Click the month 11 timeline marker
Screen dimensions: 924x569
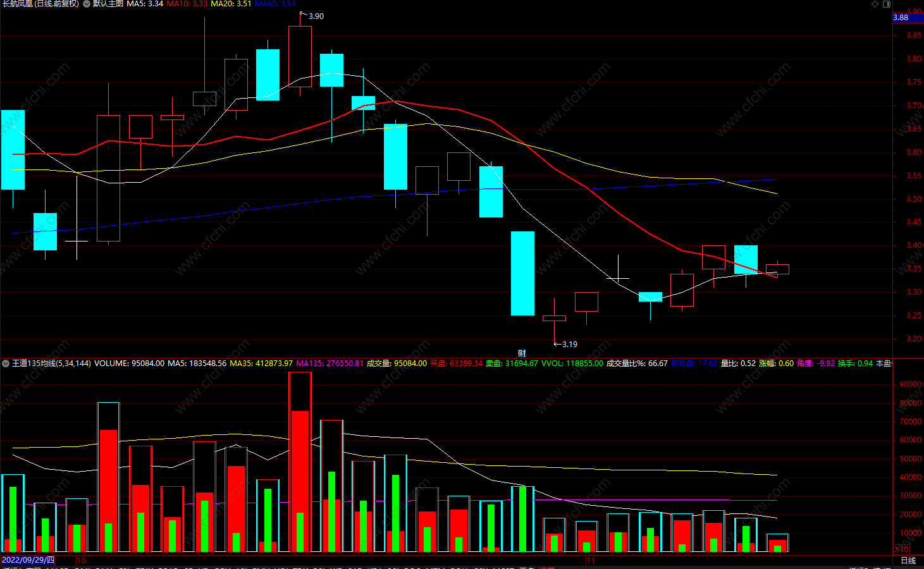[591, 561]
